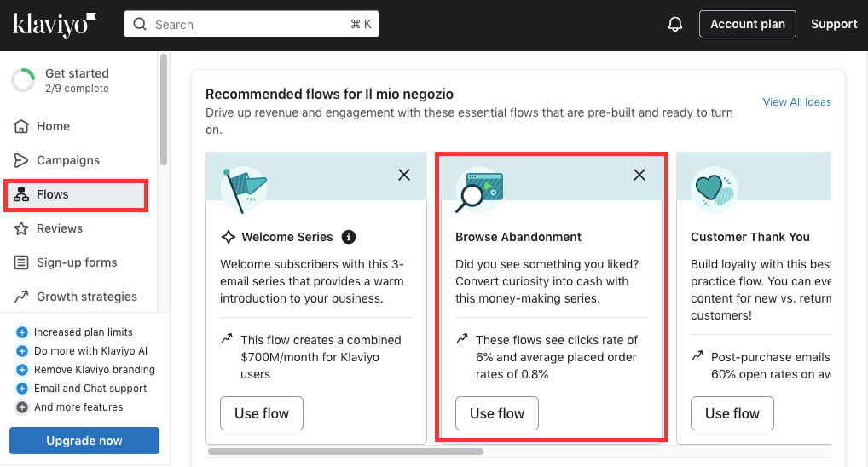Open the View All Ideas link

(796, 101)
